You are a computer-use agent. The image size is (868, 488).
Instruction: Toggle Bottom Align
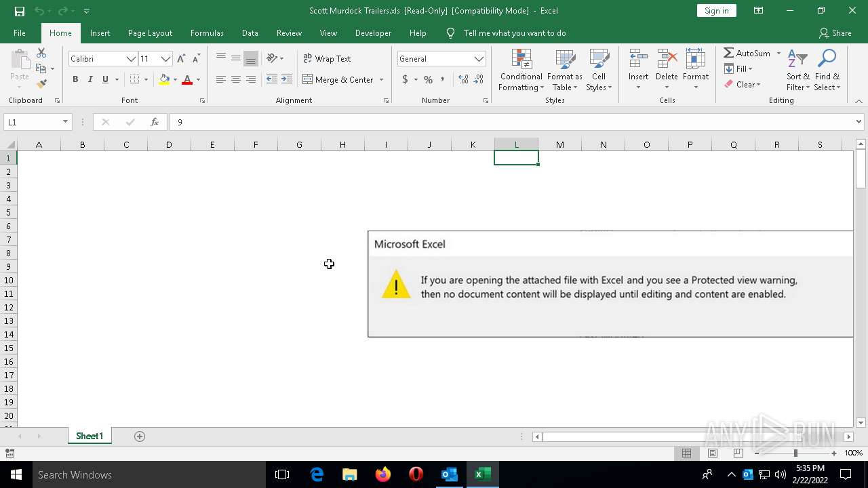251,59
